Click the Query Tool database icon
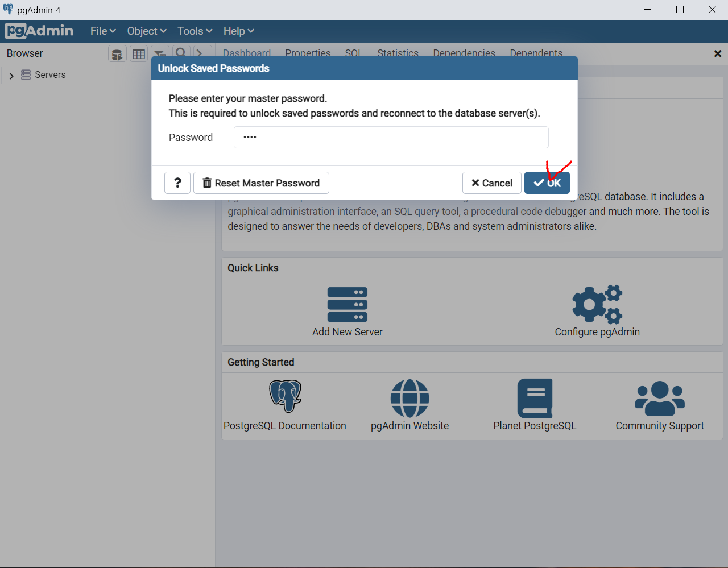This screenshot has height=568, width=728. coord(117,54)
